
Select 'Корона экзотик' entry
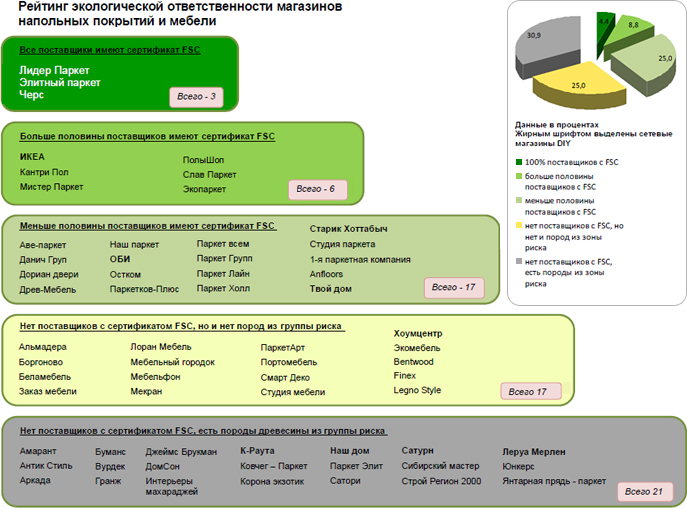coord(272,481)
